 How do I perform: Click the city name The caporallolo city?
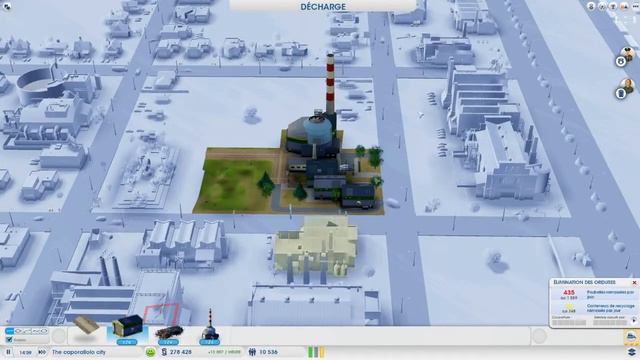click(x=79, y=352)
